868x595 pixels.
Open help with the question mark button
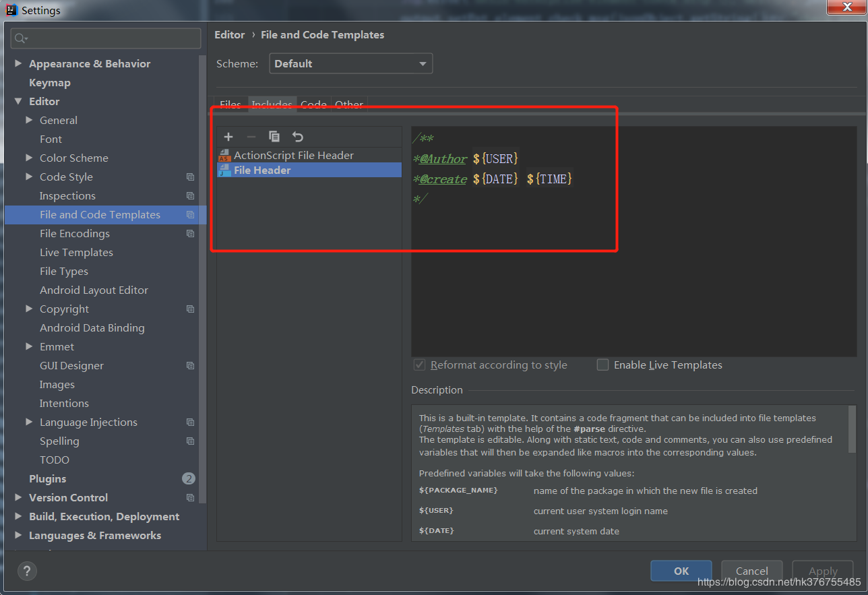click(27, 571)
